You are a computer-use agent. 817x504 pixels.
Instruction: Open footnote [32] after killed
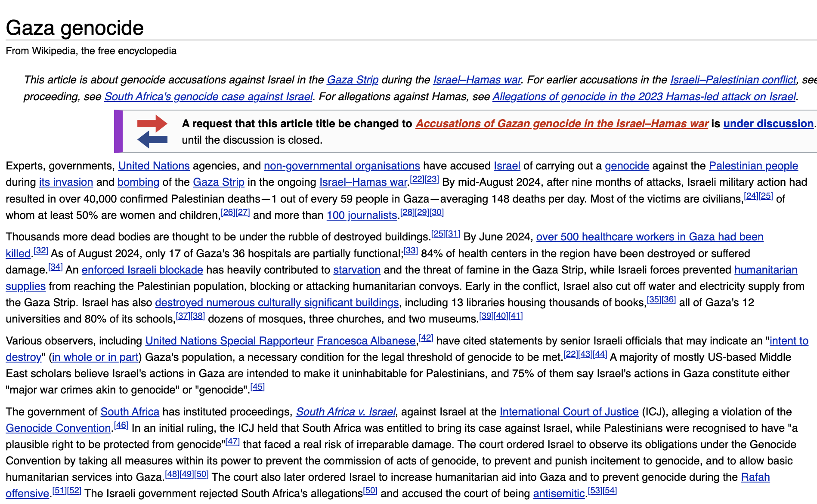point(41,251)
